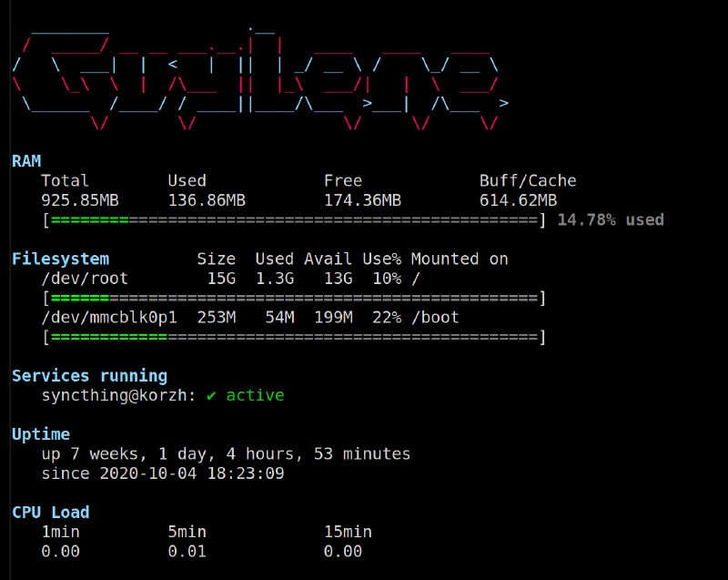728x580 pixels.
Task: Select the Filesystem section heading
Action: [x=60, y=259]
